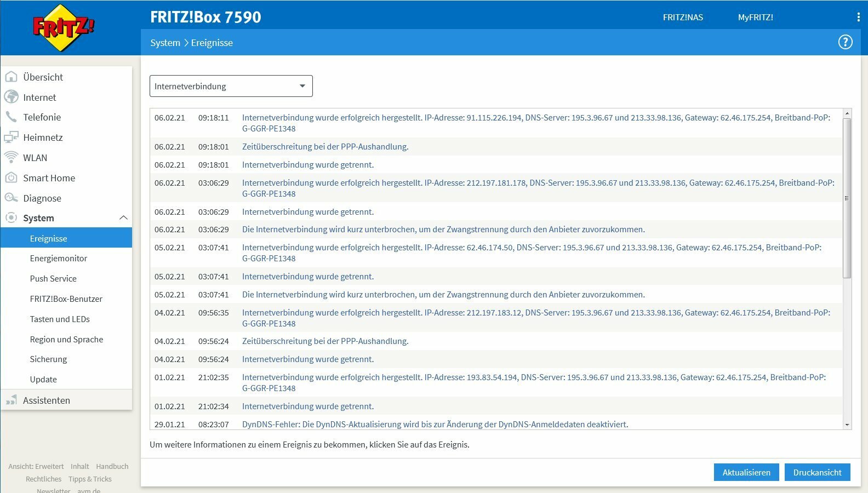
Task: Click Ansicht: Erweitert footer link
Action: pyautogui.click(x=36, y=467)
